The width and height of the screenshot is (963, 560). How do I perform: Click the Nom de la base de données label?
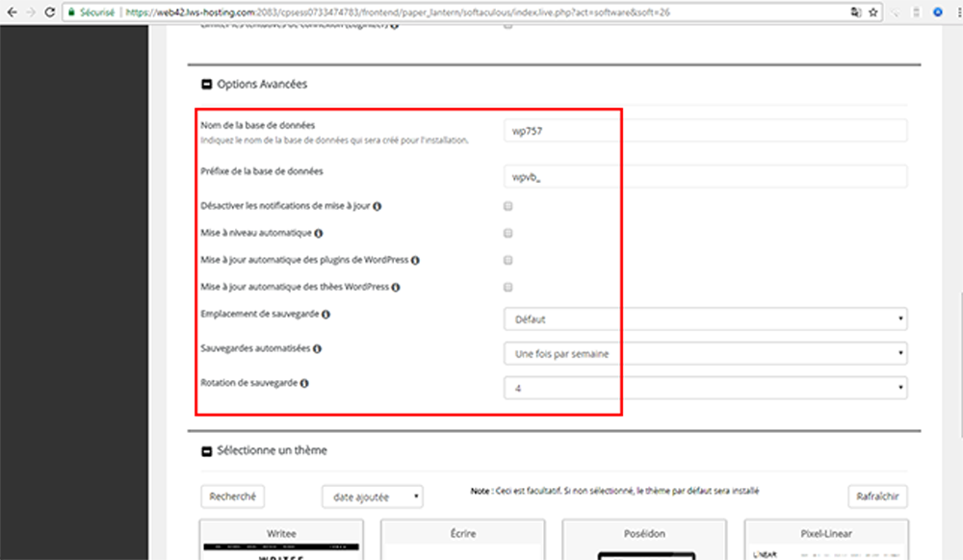click(x=257, y=125)
